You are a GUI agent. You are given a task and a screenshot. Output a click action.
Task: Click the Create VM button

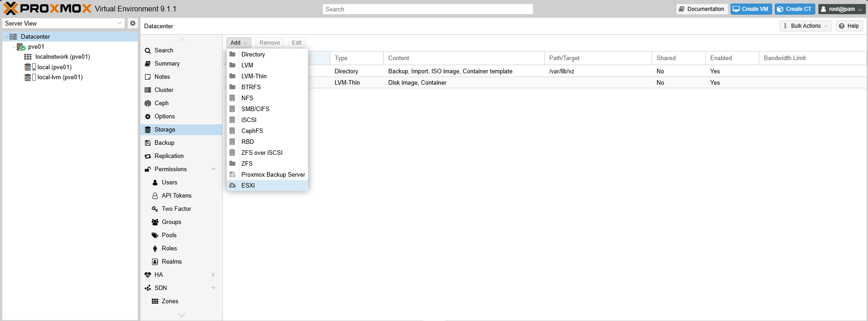click(x=751, y=9)
